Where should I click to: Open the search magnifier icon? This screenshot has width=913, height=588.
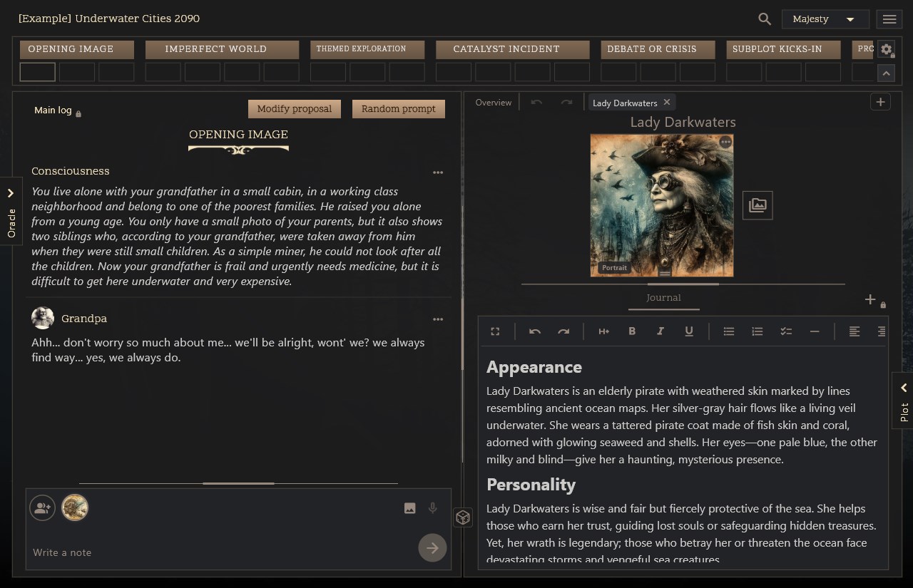point(765,19)
